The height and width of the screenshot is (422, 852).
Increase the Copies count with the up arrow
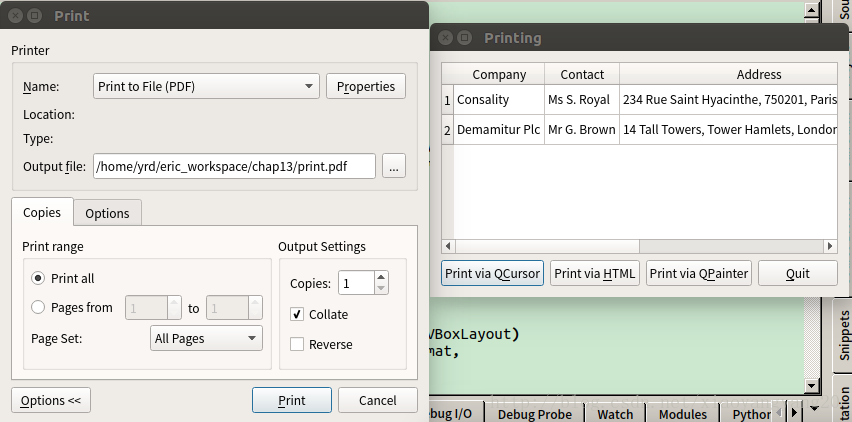381,278
